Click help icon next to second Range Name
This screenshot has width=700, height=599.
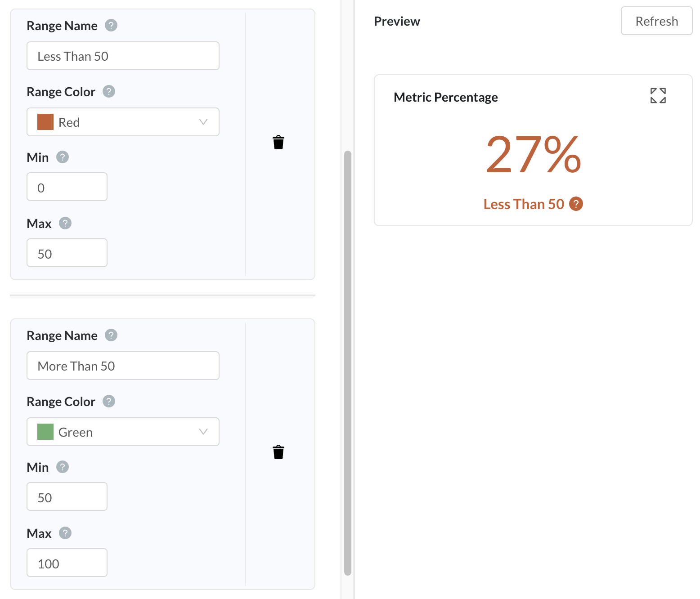[x=111, y=335]
